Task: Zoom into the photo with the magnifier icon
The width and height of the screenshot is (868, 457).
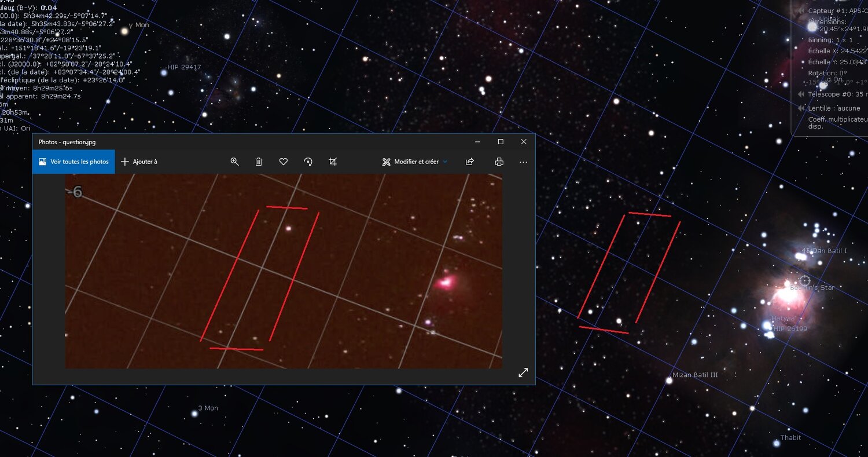Action: point(234,162)
